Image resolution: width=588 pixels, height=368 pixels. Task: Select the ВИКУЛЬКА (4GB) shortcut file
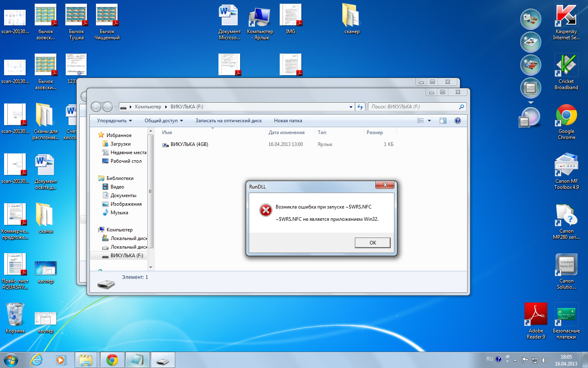(189, 144)
